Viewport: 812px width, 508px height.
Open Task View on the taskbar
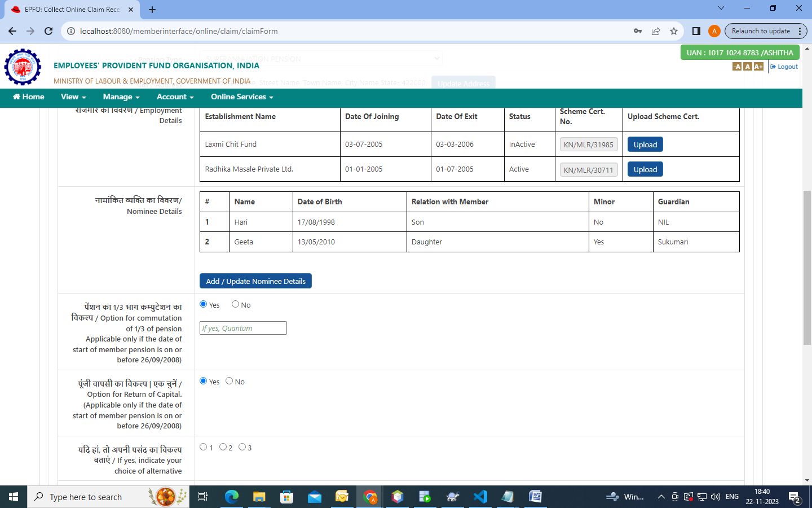[203, 497]
